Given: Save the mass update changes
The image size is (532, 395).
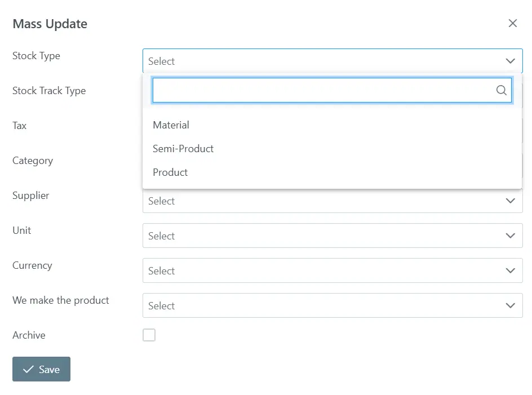Looking at the screenshot, I should coord(41,369).
